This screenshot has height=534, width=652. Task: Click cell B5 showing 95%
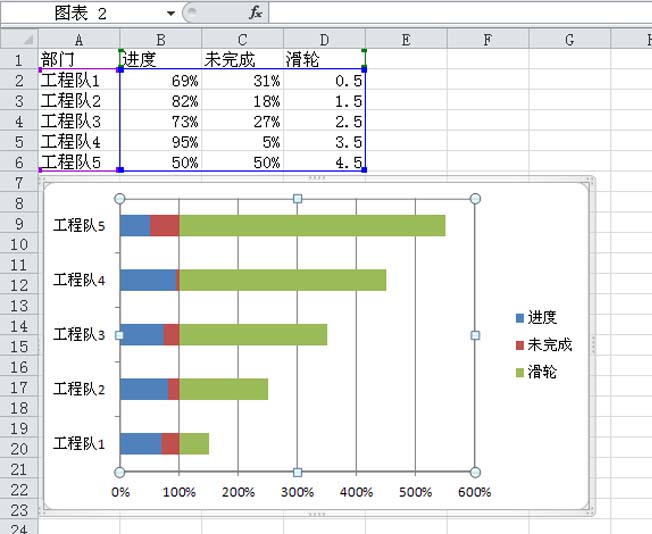[x=161, y=141]
